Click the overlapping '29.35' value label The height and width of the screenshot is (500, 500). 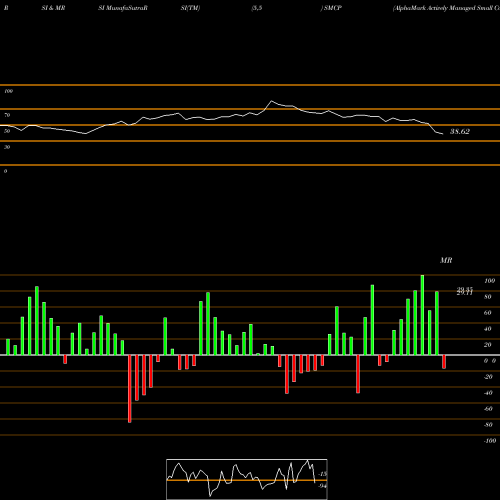465,289
